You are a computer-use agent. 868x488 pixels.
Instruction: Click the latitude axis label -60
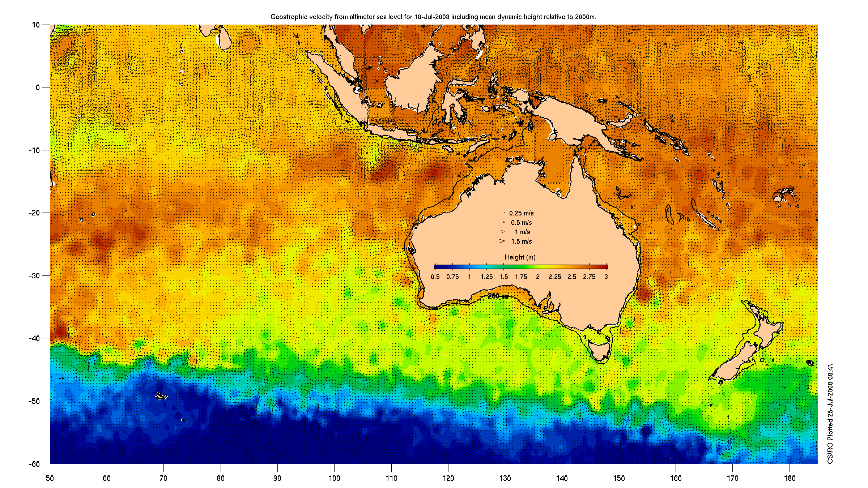pyautogui.click(x=34, y=464)
